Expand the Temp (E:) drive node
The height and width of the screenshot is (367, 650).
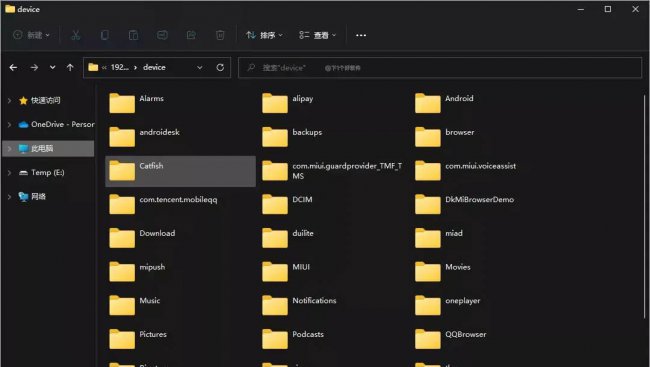[x=10, y=173]
